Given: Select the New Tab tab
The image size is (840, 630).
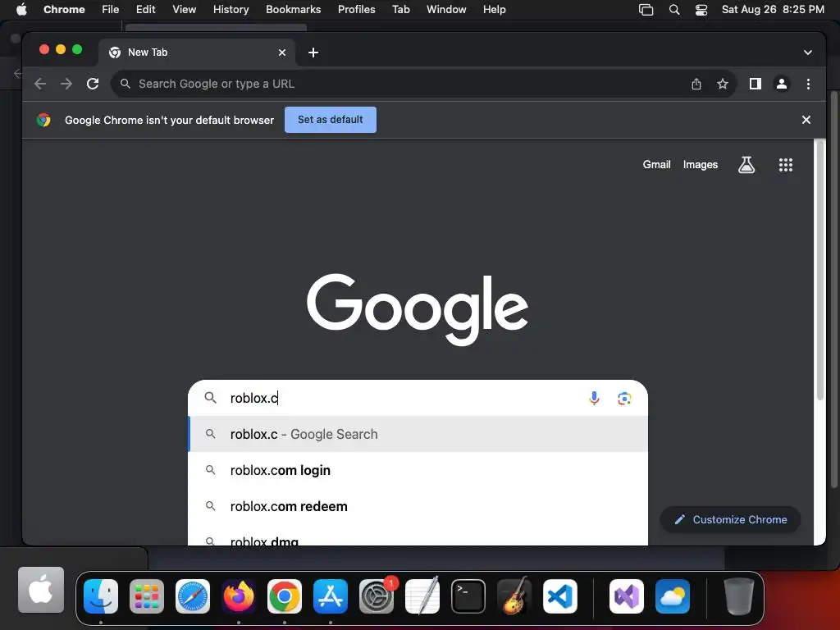Looking at the screenshot, I should pos(195,52).
